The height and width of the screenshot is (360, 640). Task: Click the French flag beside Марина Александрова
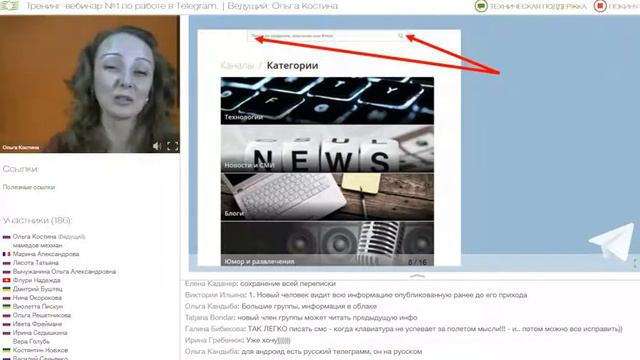click(7, 254)
